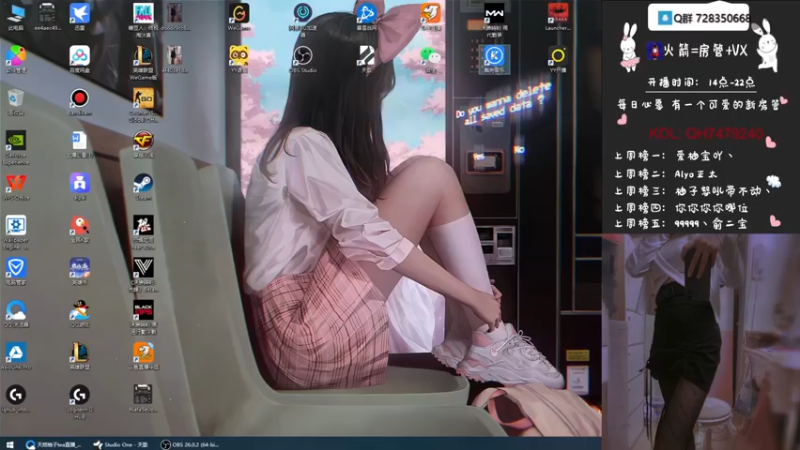Open Counter-Strike Global Offensive shortcut
The image size is (800, 450).
[143, 105]
